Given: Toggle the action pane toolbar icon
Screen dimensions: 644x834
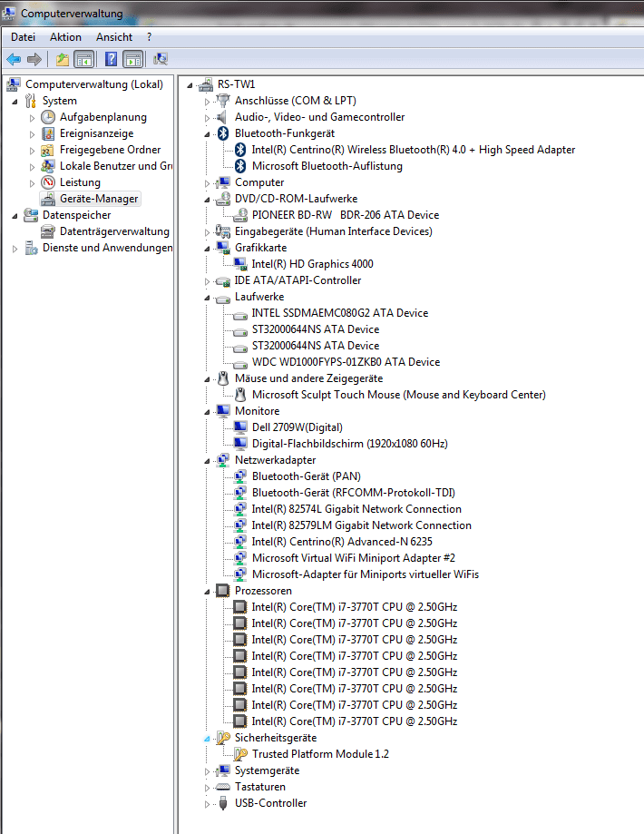Looking at the screenshot, I should [133, 59].
